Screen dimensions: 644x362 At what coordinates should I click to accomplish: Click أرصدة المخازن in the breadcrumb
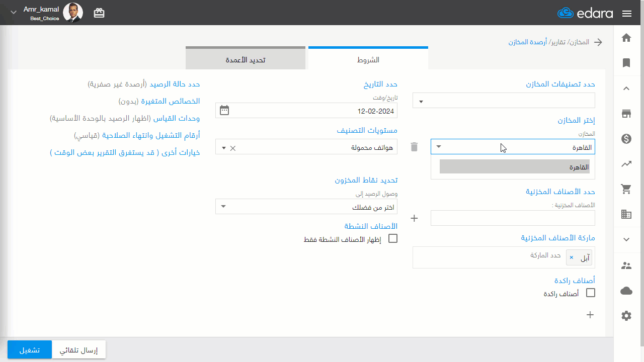tap(528, 42)
